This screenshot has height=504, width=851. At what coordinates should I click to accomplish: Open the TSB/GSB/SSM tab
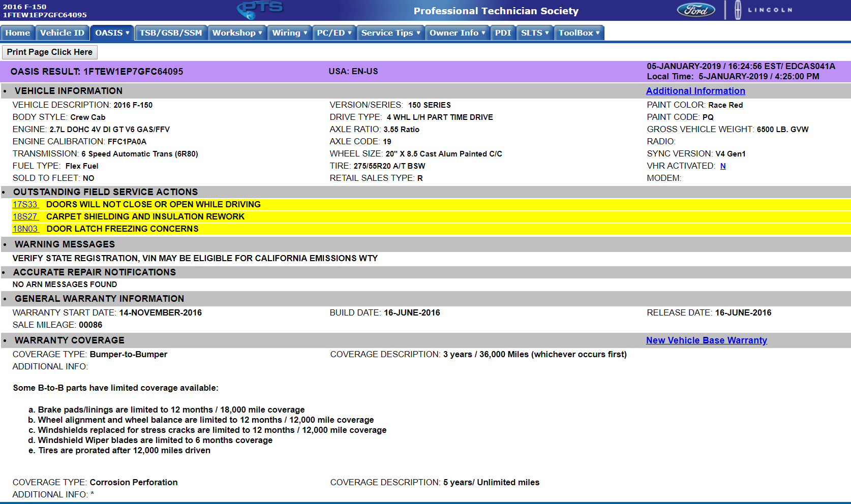(x=171, y=33)
